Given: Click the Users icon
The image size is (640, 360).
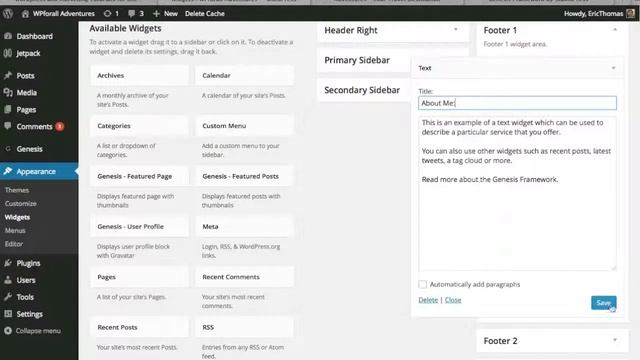Looking at the screenshot, I should click(x=8, y=280).
